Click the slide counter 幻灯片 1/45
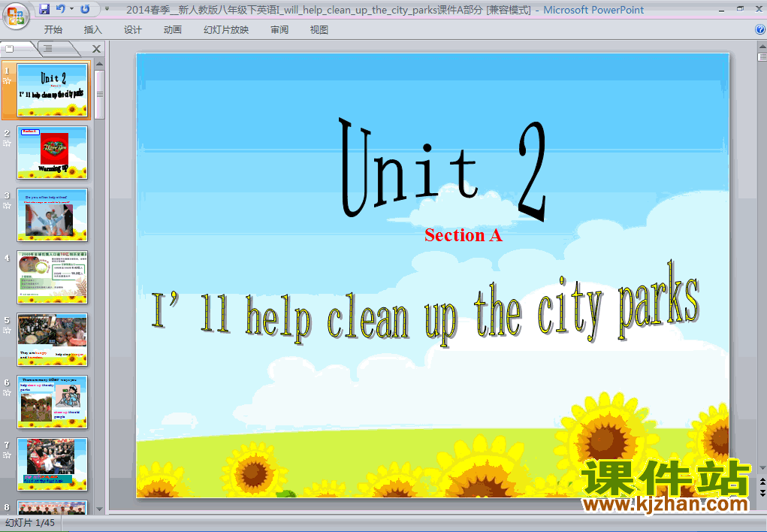767x532 pixels. pyautogui.click(x=30, y=523)
